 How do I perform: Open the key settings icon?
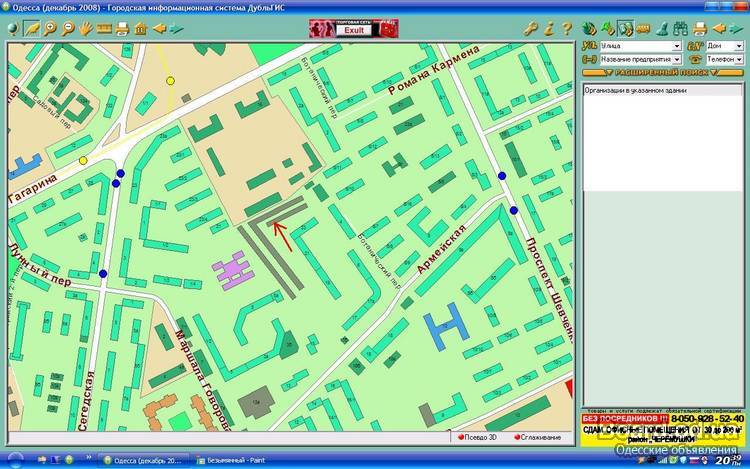click(532, 28)
